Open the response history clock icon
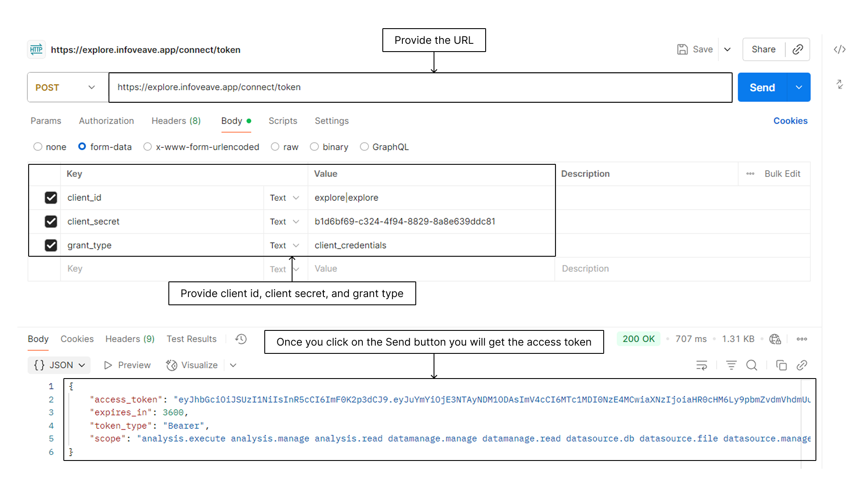Viewport: 868px width, 503px height. pos(241,339)
